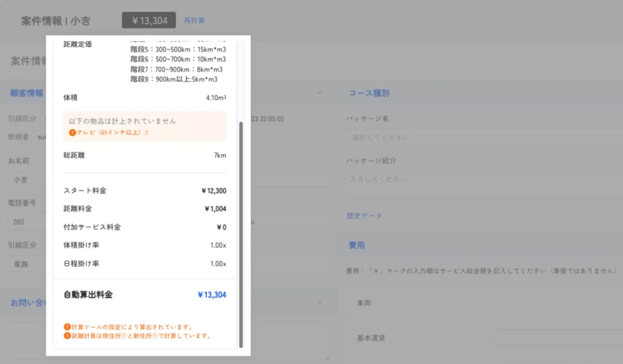Click the 以下の物品は計上されていません notice
623x364 pixels.
[122, 121]
